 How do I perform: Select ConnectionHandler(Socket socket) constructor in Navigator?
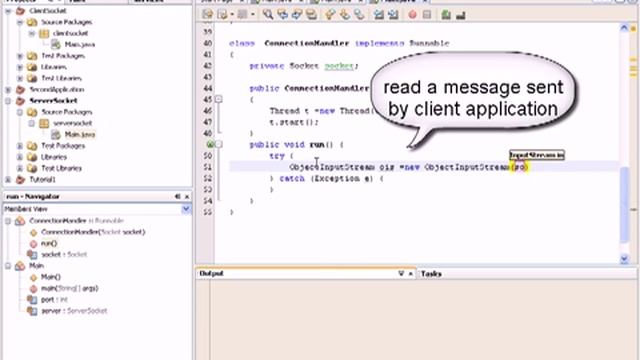pyautogui.click(x=93, y=232)
